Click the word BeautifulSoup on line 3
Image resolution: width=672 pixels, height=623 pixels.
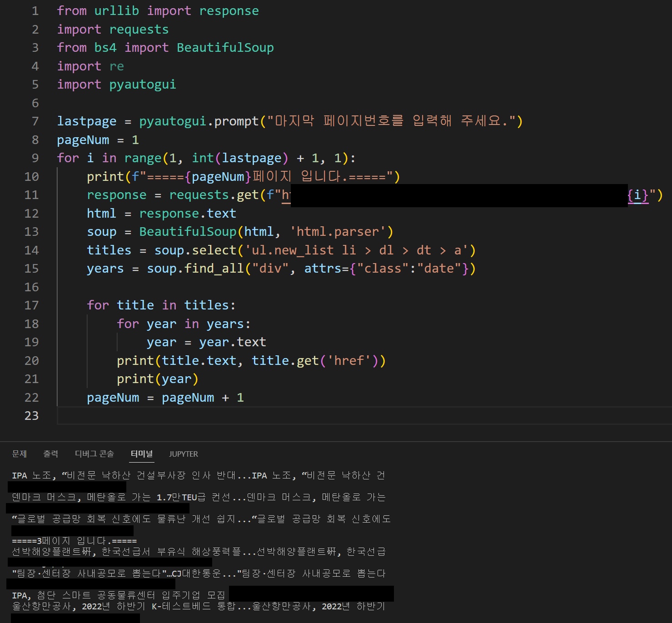point(225,48)
